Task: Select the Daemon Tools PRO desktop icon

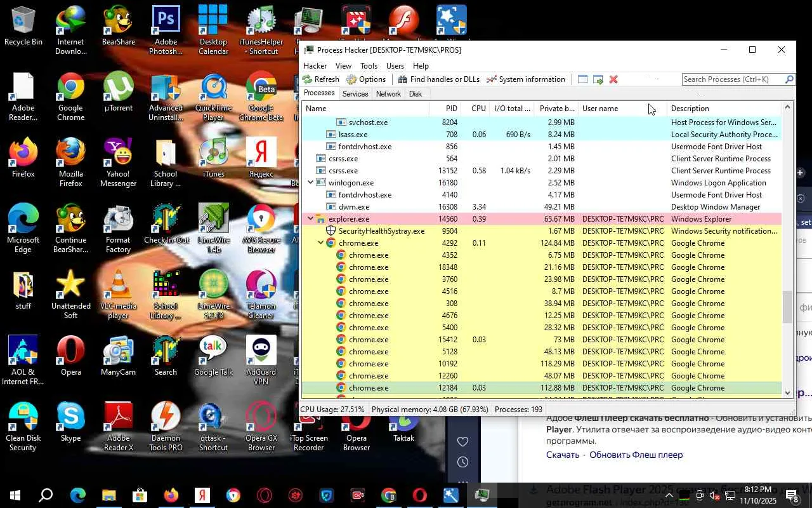Action: 166,427
